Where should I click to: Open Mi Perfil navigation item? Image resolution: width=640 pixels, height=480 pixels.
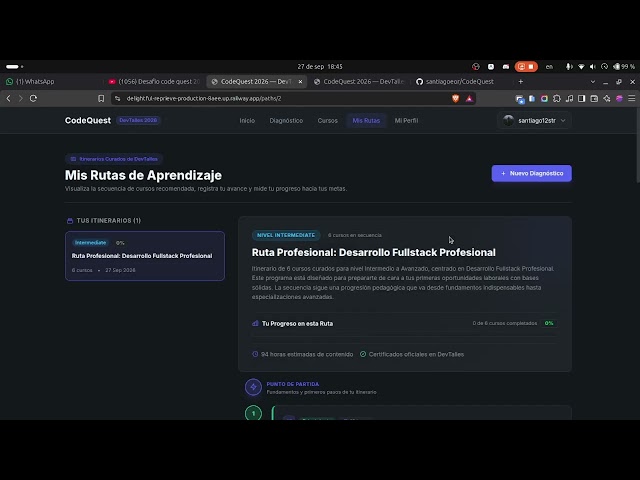tap(406, 120)
